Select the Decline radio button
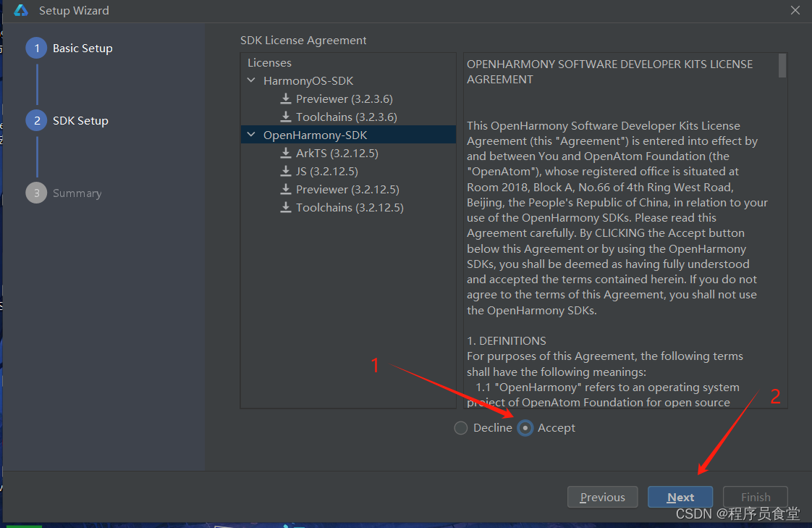This screenshot has width=812, height=528. pyautogui.click(x=460, y=428)
